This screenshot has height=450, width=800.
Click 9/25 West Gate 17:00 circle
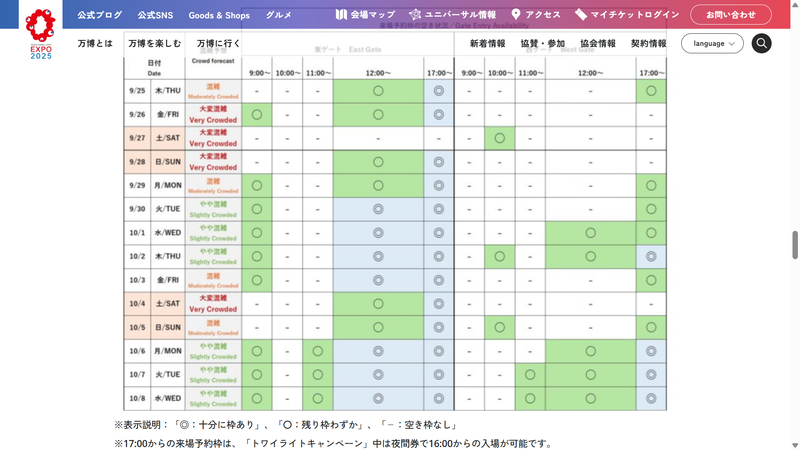click(651, 91)
